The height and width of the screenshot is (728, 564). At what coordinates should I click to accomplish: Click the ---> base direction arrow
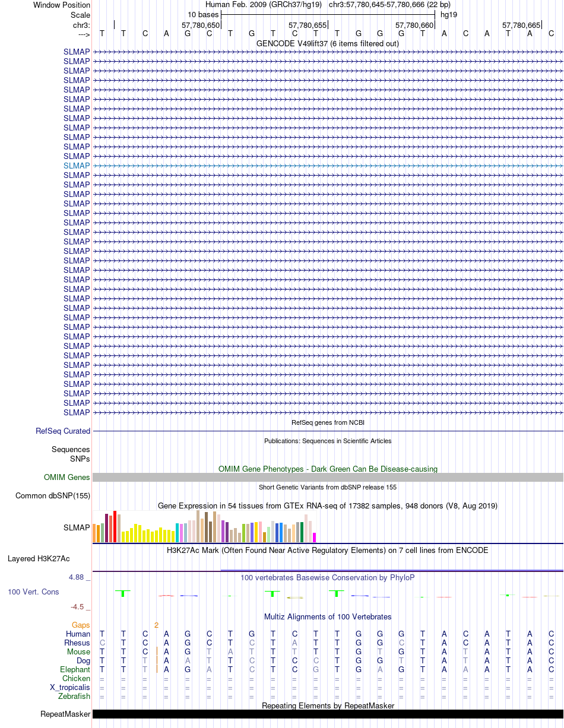[84, 34]
